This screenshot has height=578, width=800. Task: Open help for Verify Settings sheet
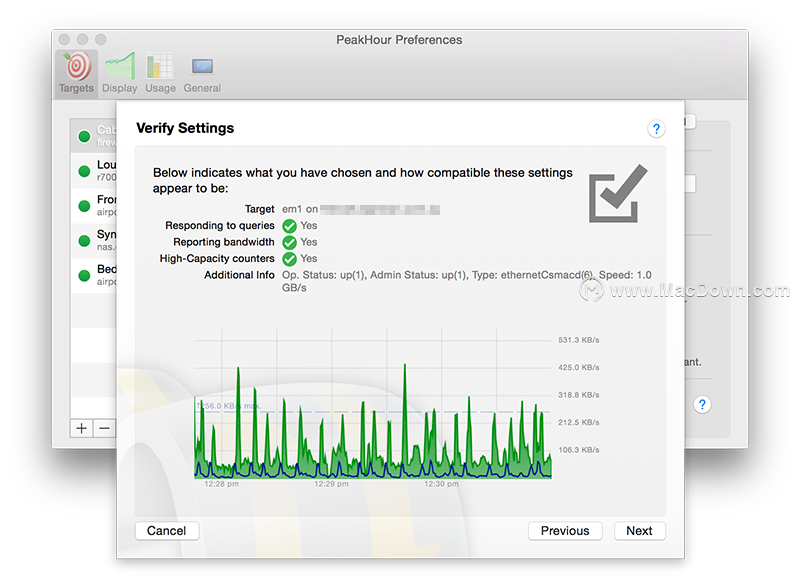656,129
